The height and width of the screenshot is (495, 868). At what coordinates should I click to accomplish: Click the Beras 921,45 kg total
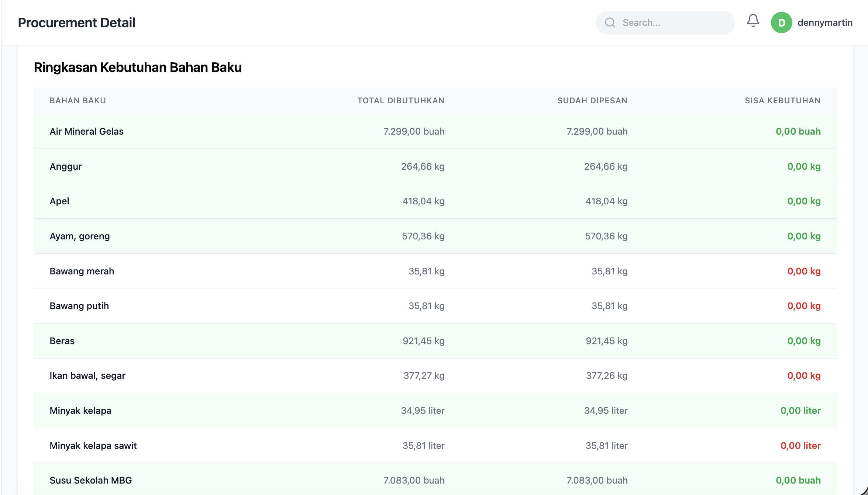[x=423, y=341]
